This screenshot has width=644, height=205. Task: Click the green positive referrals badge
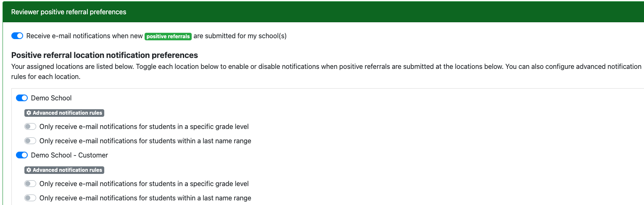click(168, 36)
